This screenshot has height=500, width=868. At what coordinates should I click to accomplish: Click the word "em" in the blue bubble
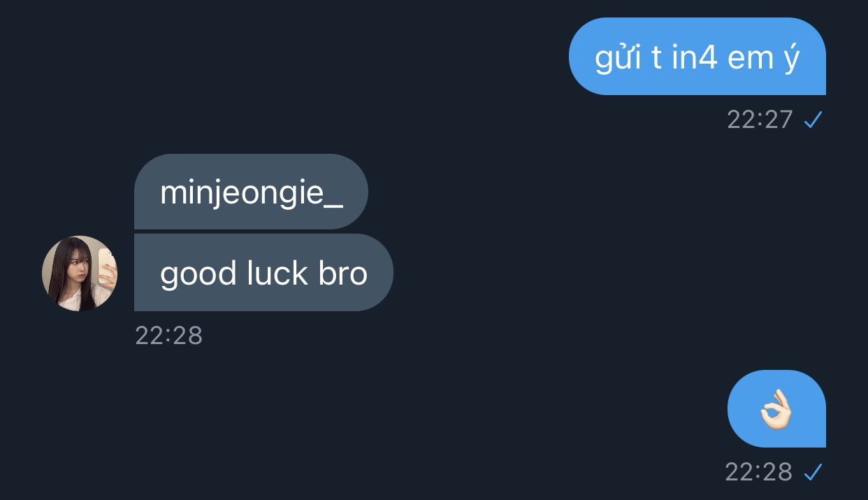pyautogui.click(x=750, y=60)
